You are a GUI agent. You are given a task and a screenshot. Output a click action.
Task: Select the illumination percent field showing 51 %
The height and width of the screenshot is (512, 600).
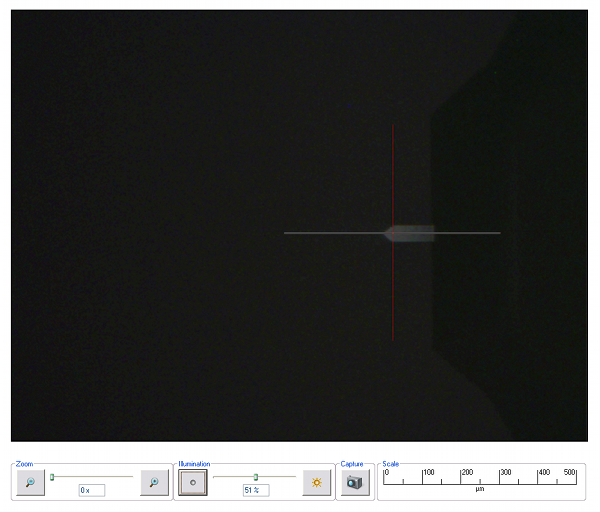coord(255,490)
